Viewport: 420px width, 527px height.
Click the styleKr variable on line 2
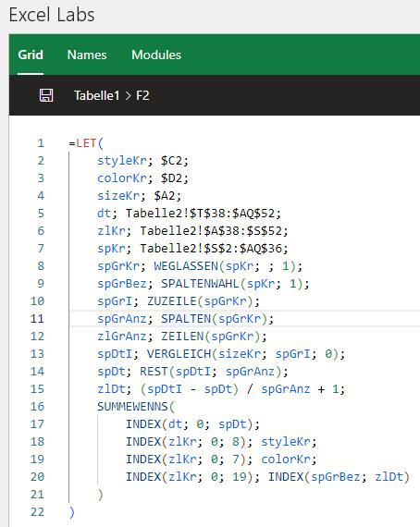(122, 161)
